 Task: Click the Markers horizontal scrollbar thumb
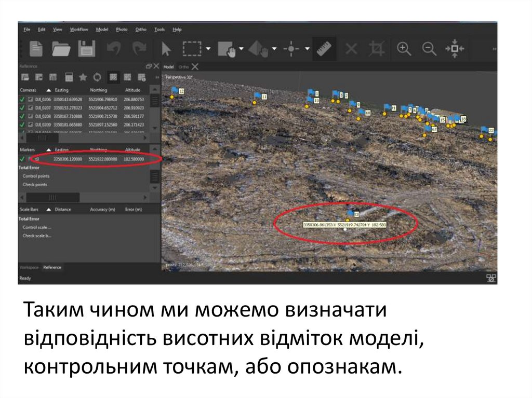click(x=53, y=197)
